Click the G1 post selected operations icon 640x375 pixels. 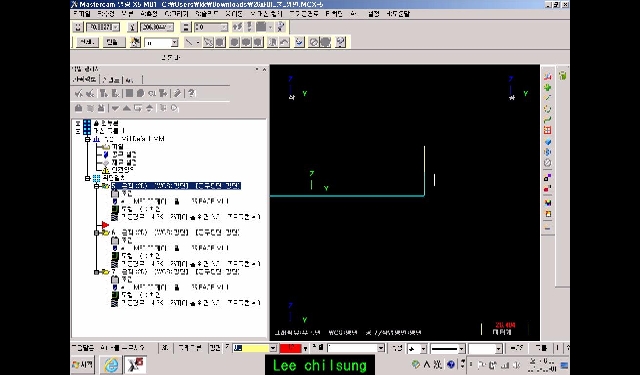point(152,93)
